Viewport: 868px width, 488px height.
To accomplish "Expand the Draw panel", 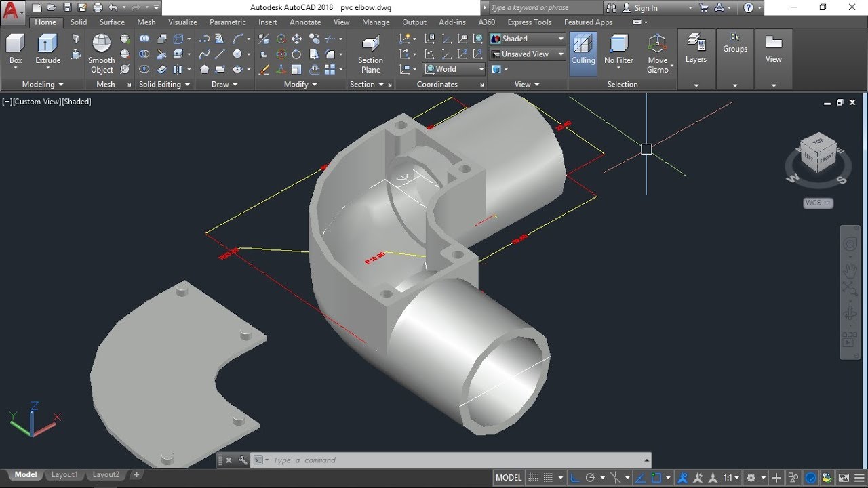I will pos(224,85).
